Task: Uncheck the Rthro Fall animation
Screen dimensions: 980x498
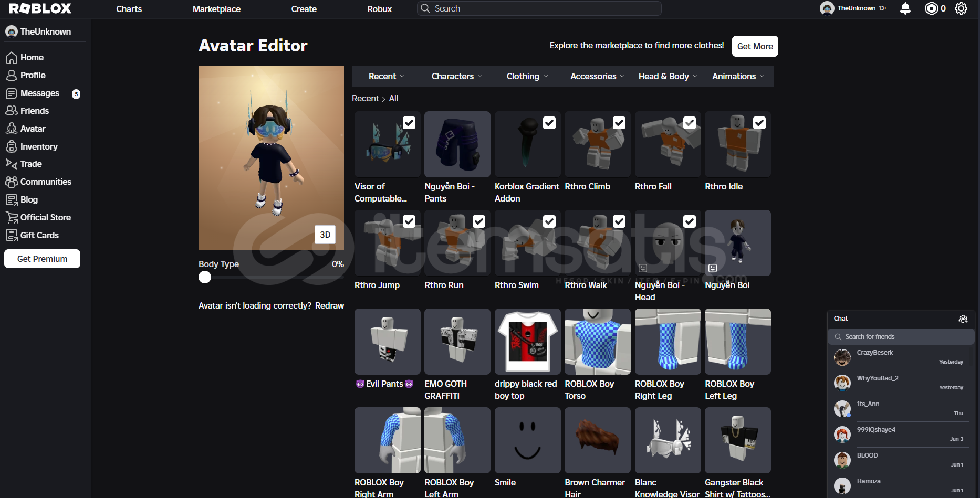Action: [x=690, y=123]
